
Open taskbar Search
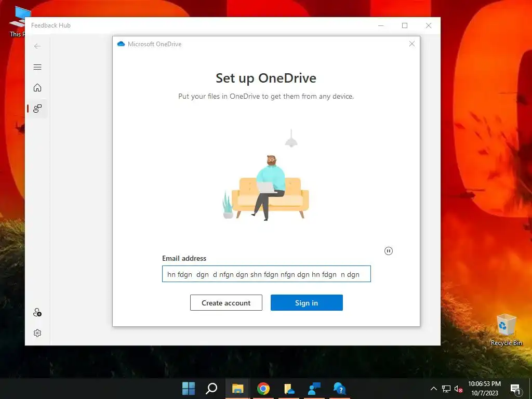click(211, 389)
